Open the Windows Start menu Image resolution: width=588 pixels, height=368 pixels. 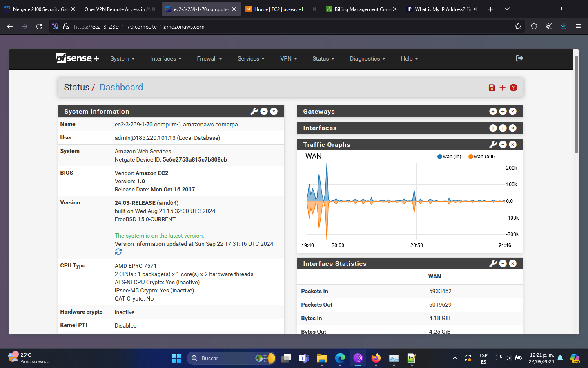pyautogui.click(x=176, y=358)
